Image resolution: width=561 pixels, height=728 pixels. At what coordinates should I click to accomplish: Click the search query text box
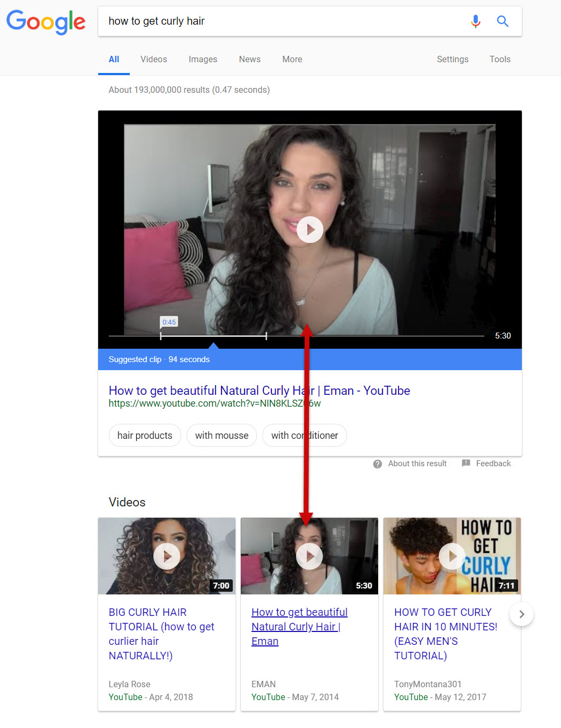(279, 21)
